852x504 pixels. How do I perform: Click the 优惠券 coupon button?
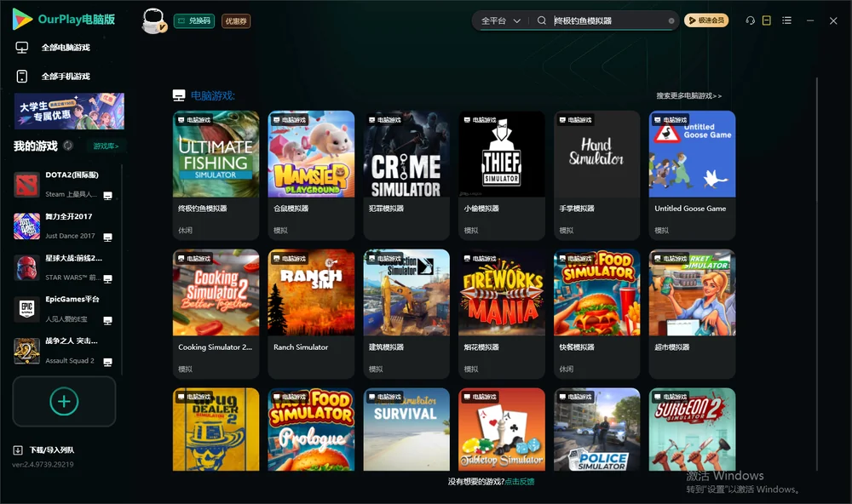pos(236,21)
